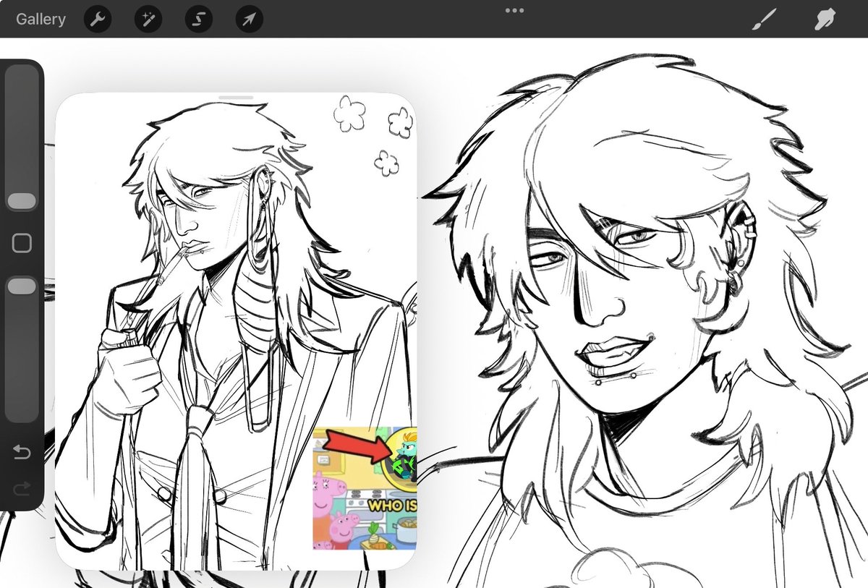868x588 pixels.
Task: Click the Peppa Pig thumbnail image in reference
Action: (x=365, y=488)
